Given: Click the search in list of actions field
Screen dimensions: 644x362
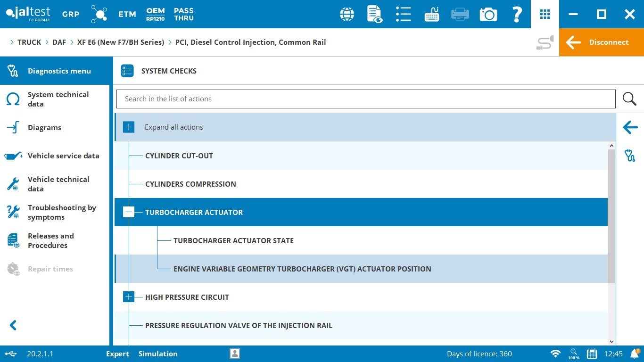Looking at the screenshot, I should pos(365,99).
